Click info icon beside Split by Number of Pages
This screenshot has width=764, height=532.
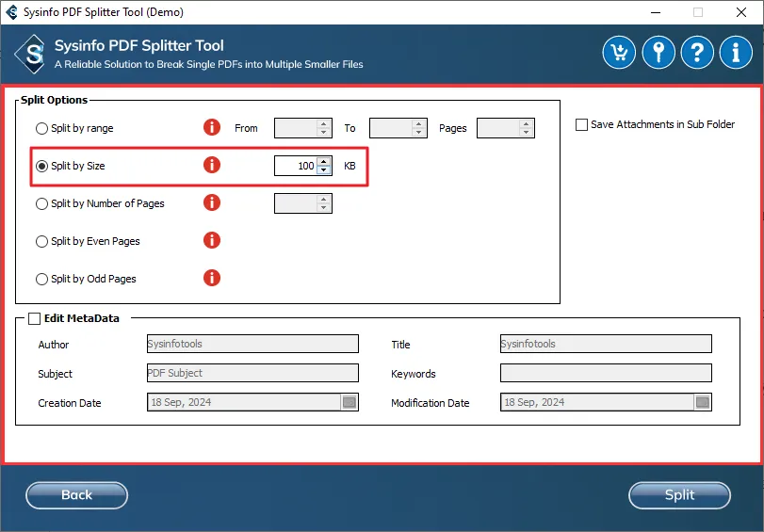212,203
